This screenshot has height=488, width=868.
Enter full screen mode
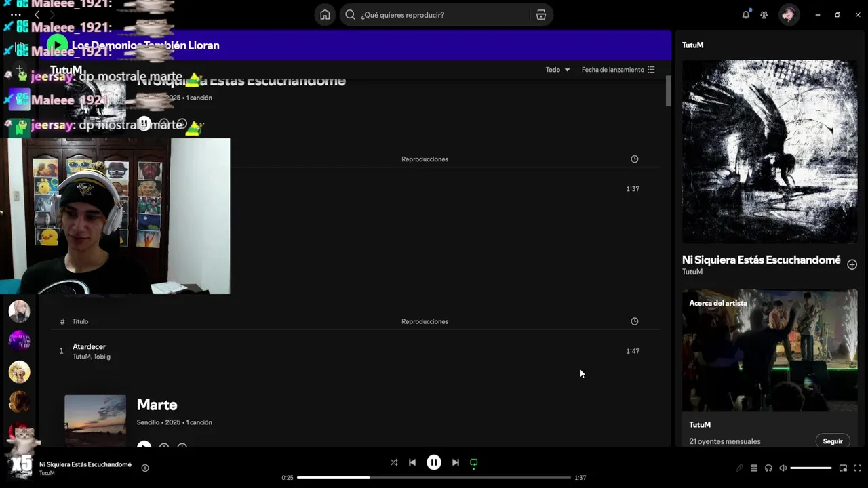click(x=858, y=468)
